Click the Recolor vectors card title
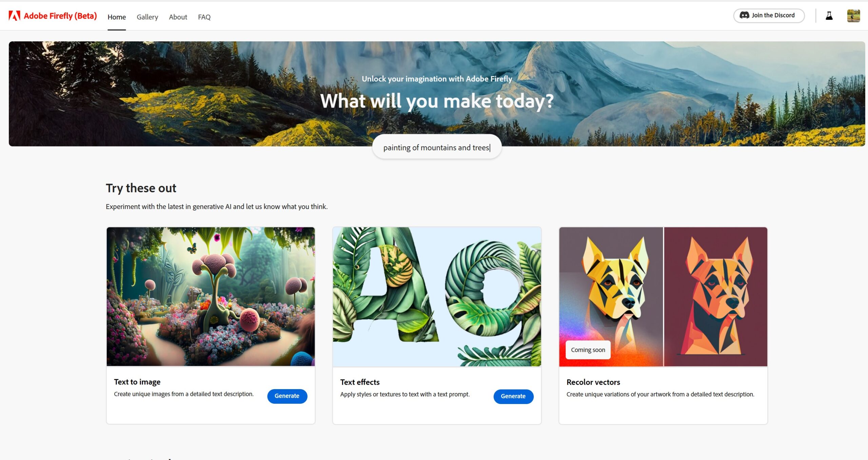 [593, 382]
